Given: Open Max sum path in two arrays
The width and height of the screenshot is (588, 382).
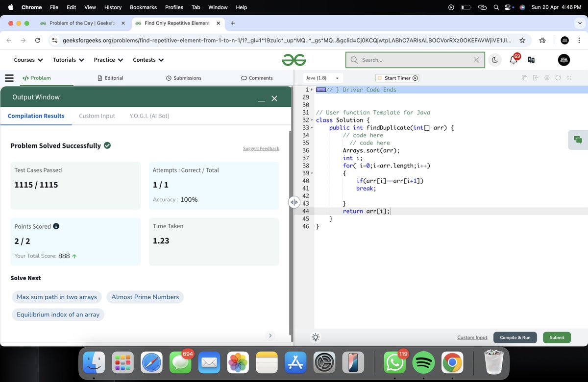Looking at the screenshot, I should coord(57,297).
